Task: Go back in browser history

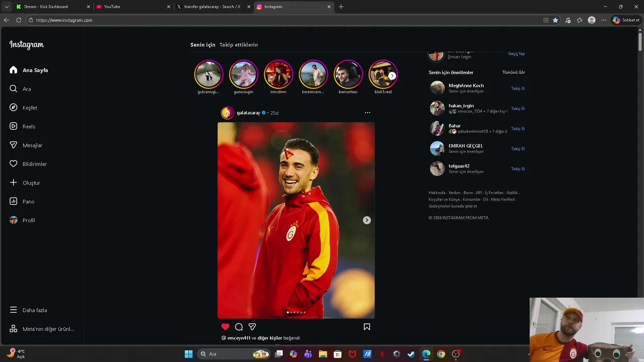Action: coord(7,20)
